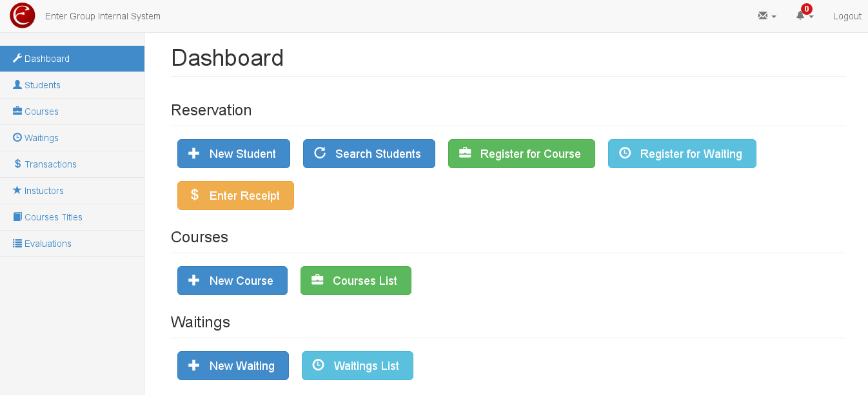Select Dashboard in the sidebar
The width and height of the screenshot is (868, 395).
click(x=72, y=59)
